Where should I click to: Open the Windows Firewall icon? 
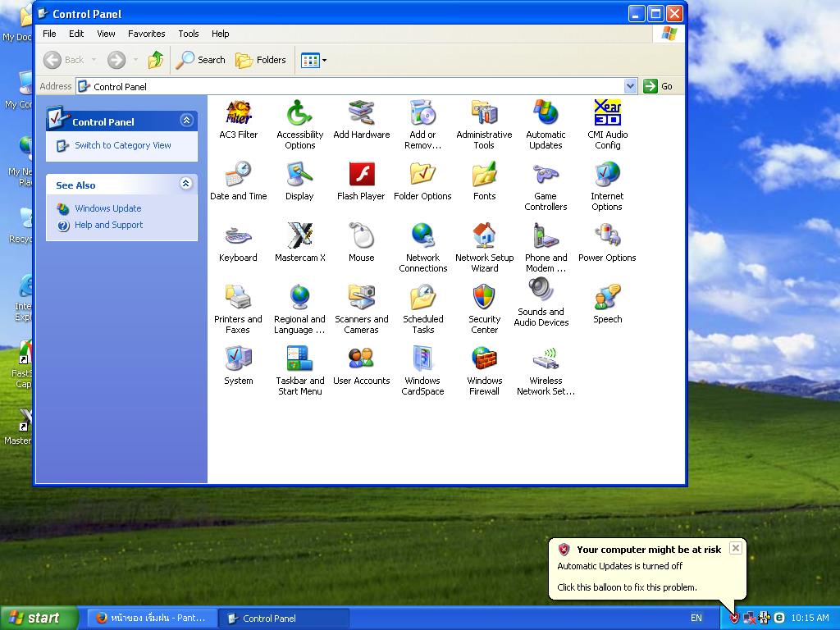tap(484, 359)
